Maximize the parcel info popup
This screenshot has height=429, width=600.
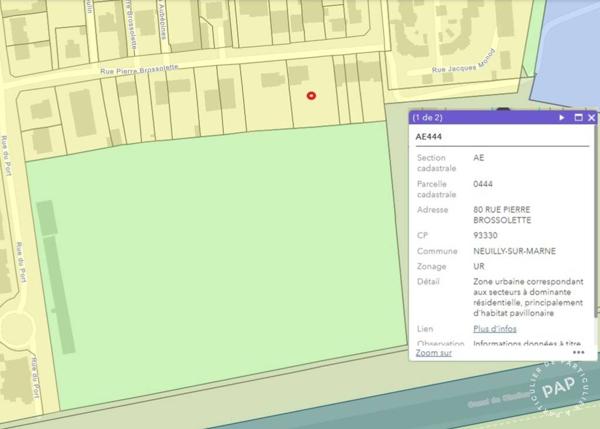coord(578,118)
